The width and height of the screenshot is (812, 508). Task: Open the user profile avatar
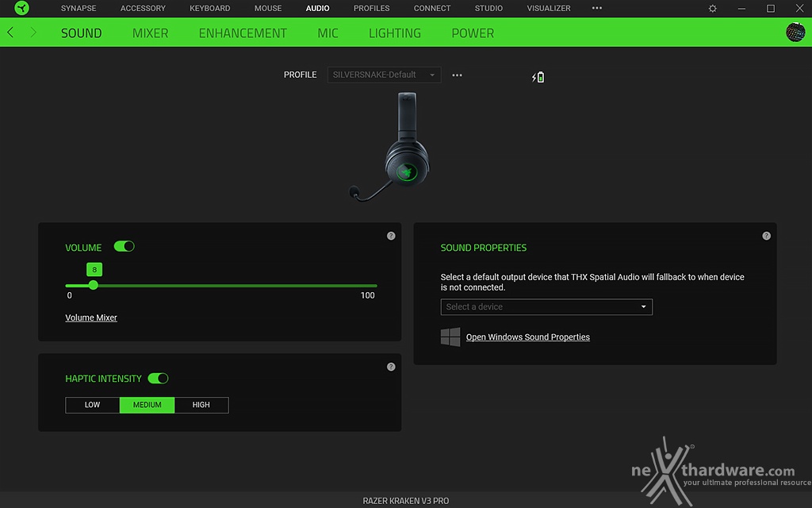click(x=795, y=33)
